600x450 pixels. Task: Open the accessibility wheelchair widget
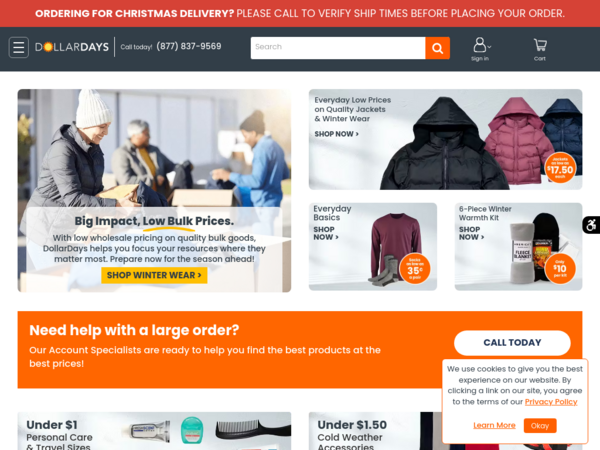click(x=592, y=225)
